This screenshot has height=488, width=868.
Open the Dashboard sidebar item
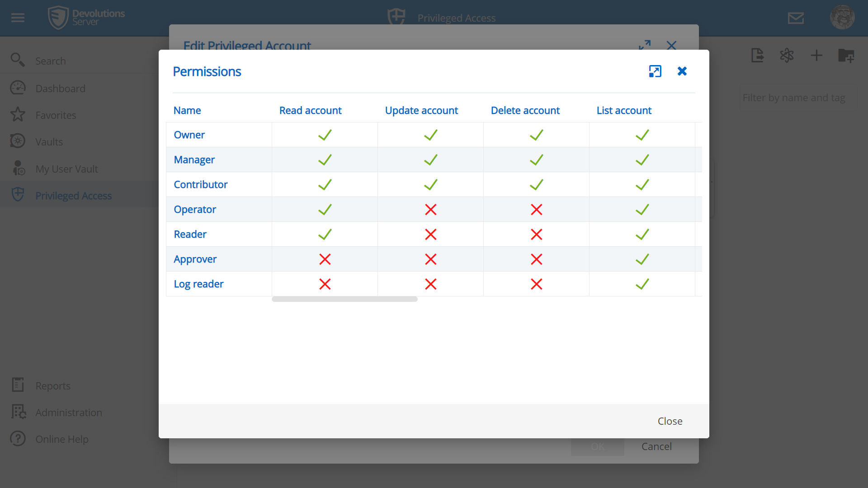[x=60, y=89]
